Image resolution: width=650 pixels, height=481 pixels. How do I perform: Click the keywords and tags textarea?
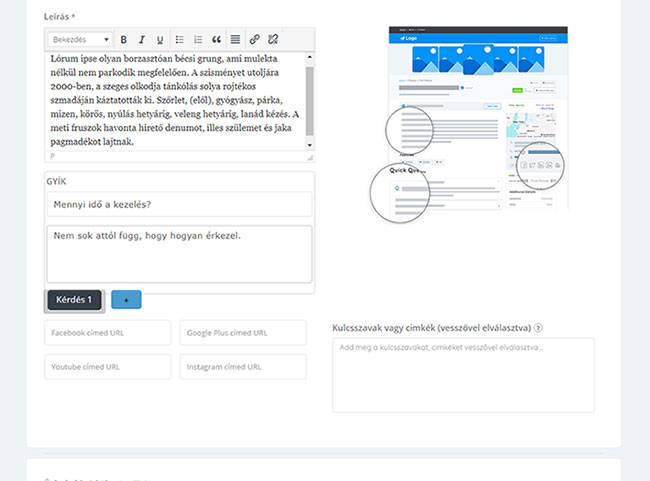click(463, 375)
